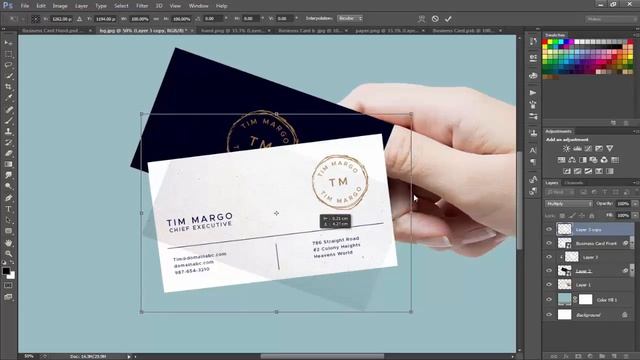Add Brightness/Contrast adjustment
This screenshot has height=360, width=640.
(x=567, y=149)
